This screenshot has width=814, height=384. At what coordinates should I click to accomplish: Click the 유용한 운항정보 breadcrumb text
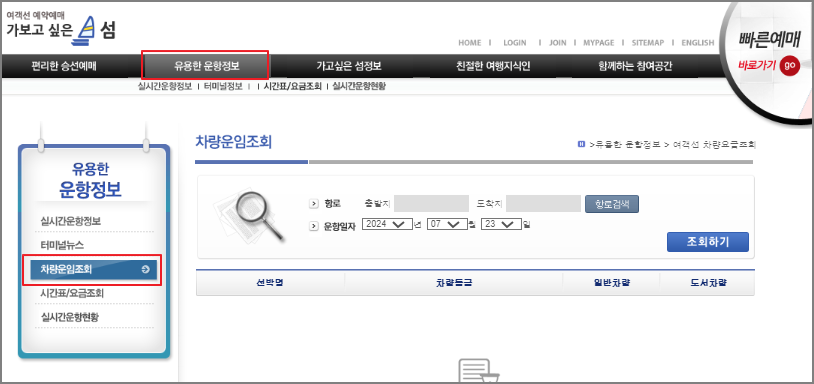click(627, 144)
